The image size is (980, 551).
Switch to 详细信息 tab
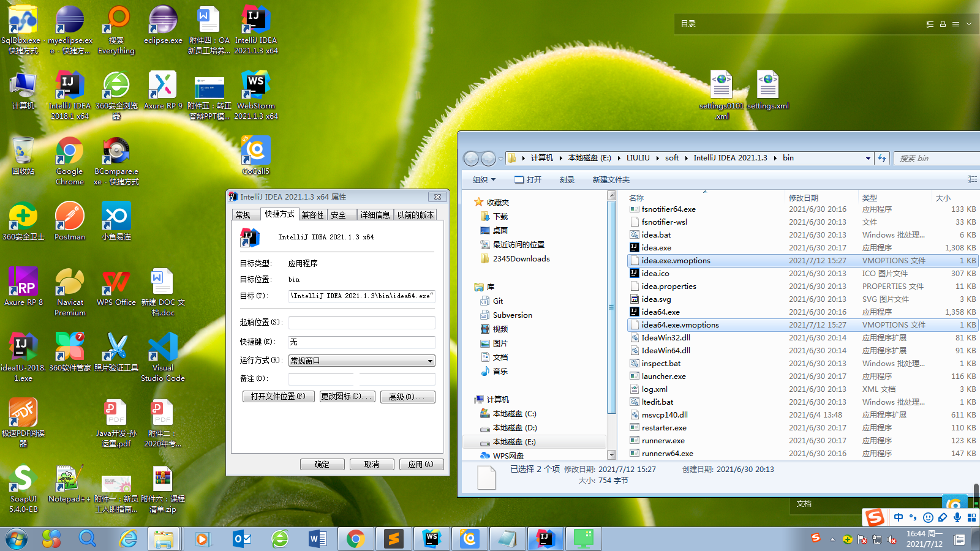pyautogui.click(x=375, y=215)
